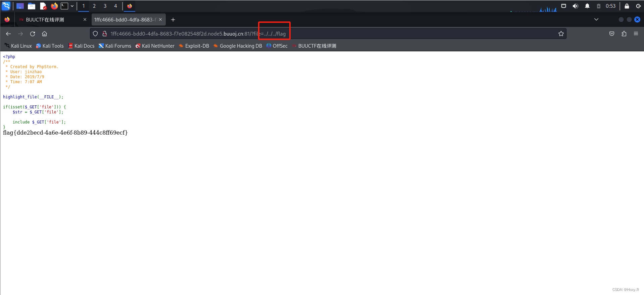Open the Pocket save icon
644x295 pixels.
coord(612,34)
